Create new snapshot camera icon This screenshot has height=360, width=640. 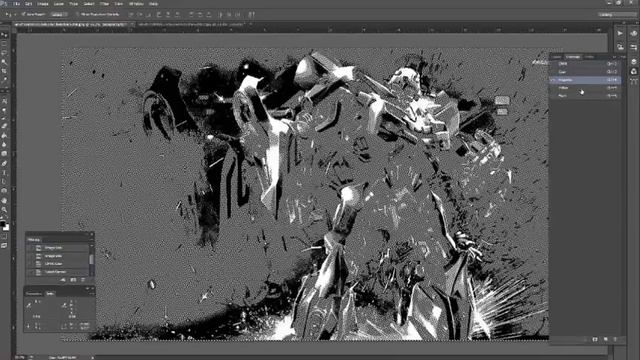pos(73,280)
